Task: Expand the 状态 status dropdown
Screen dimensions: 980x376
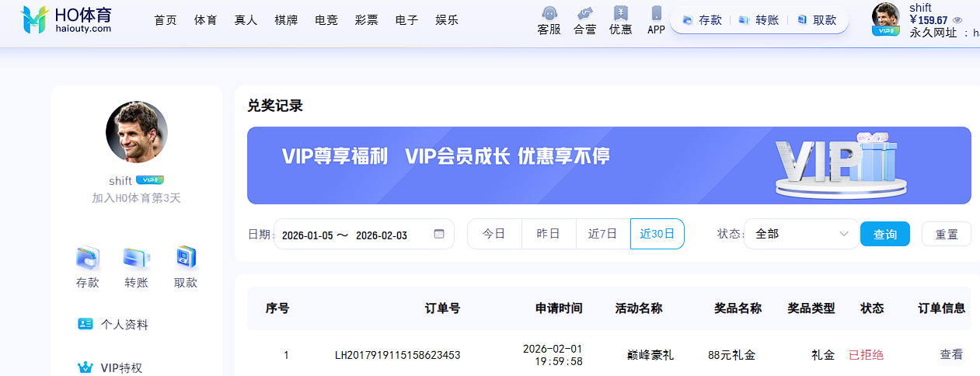Action: pyautogui.click(x=800, y=234)
